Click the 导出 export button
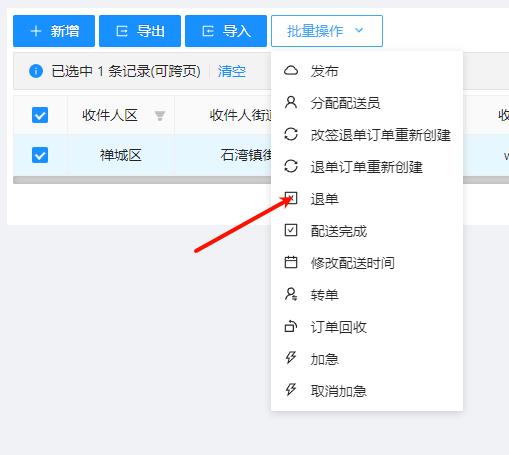The image size is (509, 455). pos(140,31)
